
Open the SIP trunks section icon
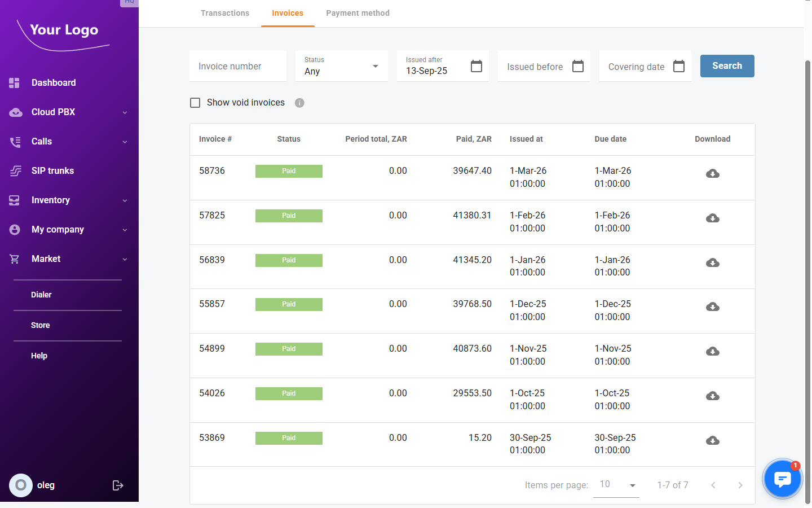click(x=14, y=170)
